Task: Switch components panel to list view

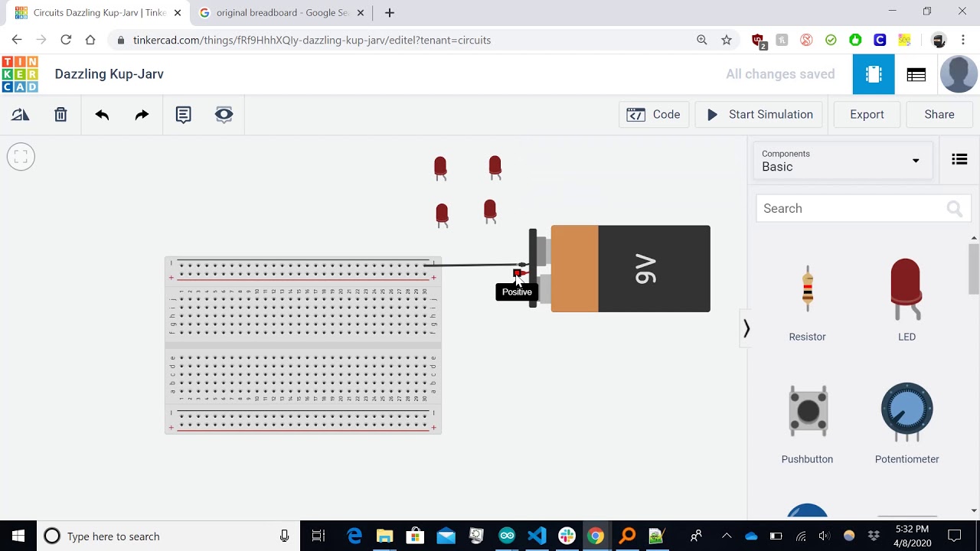Action: click(x=959, y=159)
